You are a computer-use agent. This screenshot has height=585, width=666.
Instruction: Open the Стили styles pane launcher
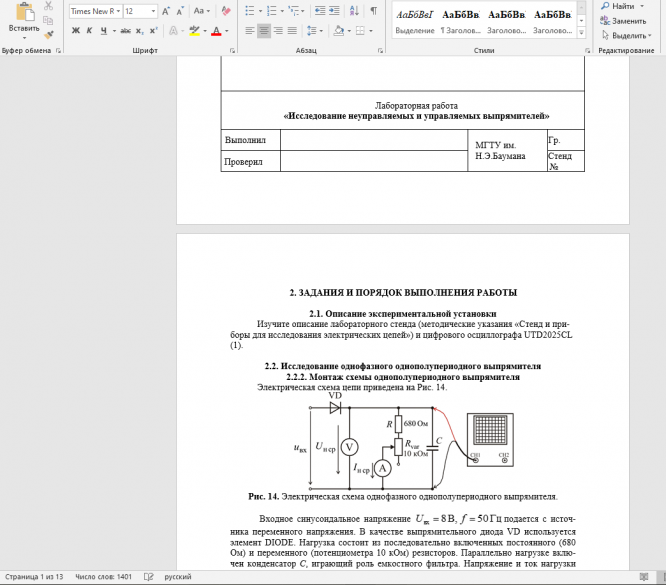click(x=587, y=51)
